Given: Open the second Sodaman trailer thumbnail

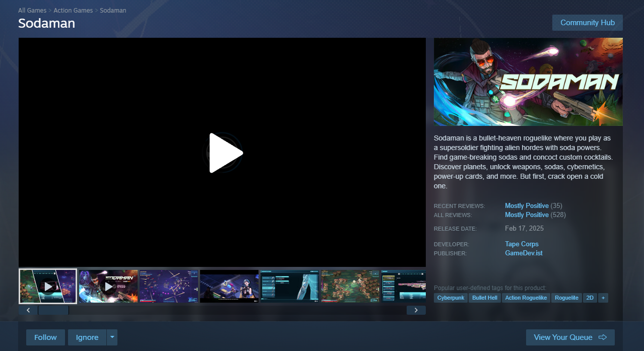Looking at the screenshot, I should [x=108, y=286].
